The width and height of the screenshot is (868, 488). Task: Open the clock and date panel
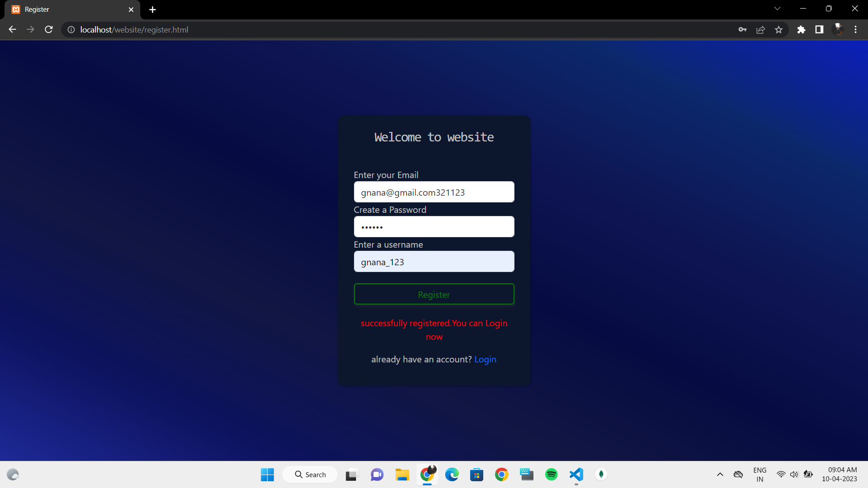[x=840, y=474]
